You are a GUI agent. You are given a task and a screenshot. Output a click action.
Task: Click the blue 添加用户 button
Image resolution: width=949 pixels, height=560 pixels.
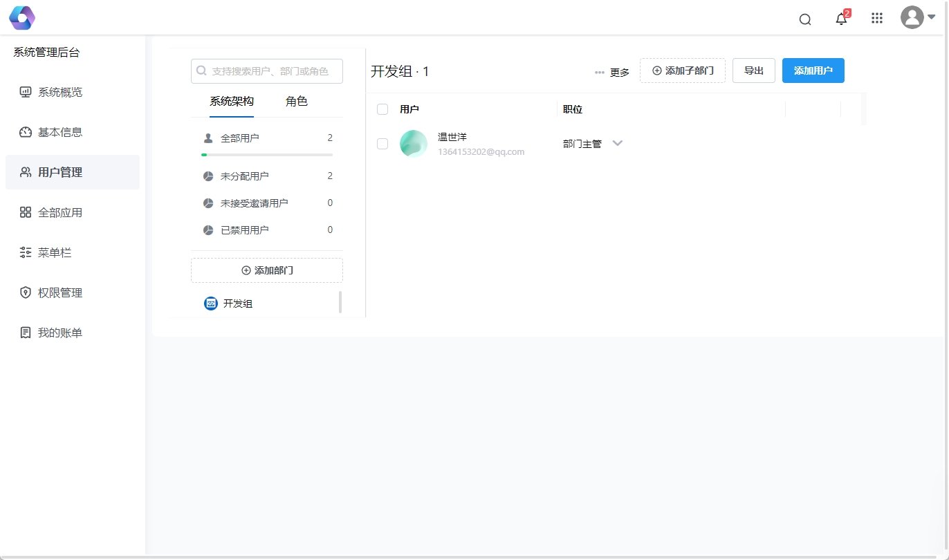tap(813, 70)
